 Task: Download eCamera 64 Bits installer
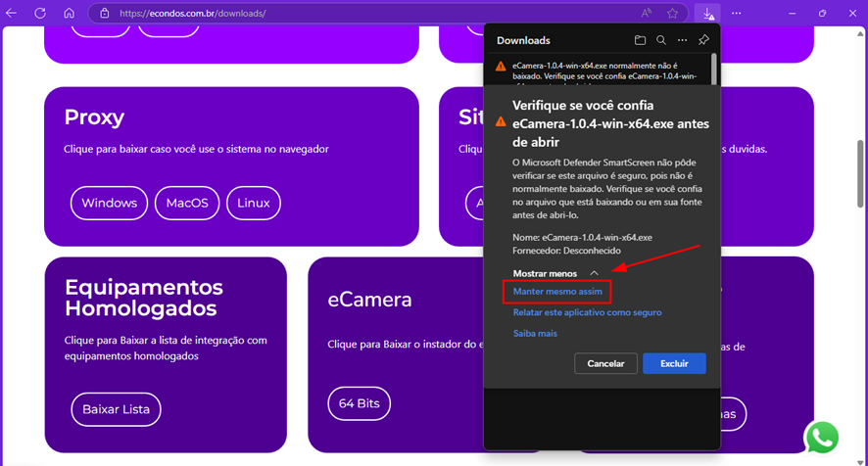(x=360, y=403)
